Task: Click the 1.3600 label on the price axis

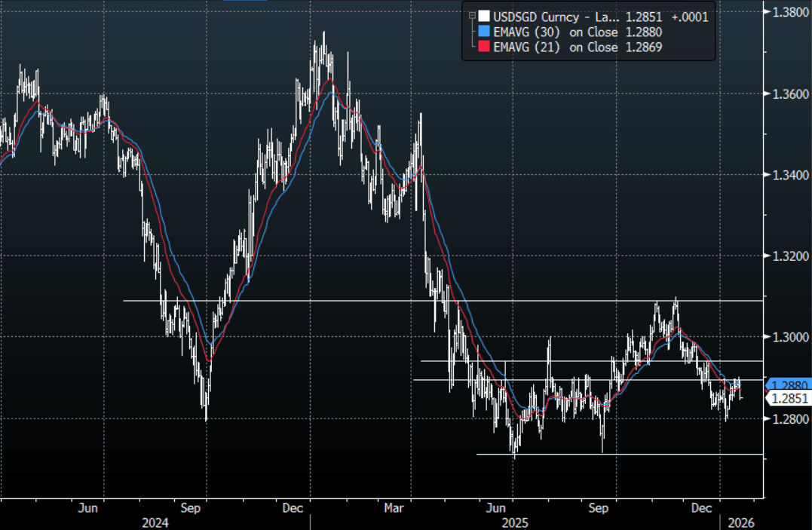Action: click(x=788, y=93)
